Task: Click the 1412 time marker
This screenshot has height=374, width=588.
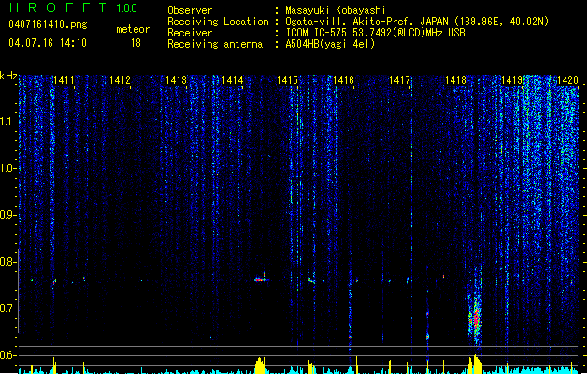Action: pyautogui.click(x=120, y=80)
